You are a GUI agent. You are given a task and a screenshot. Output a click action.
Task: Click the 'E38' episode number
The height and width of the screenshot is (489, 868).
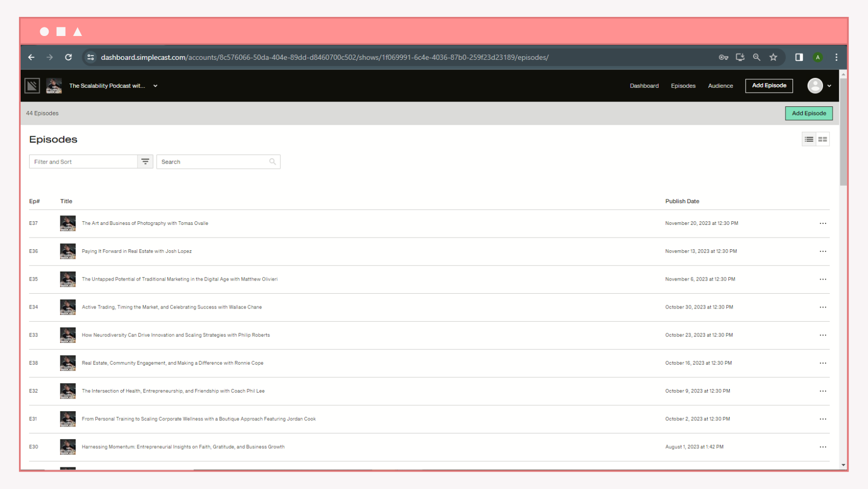point(33,363)
